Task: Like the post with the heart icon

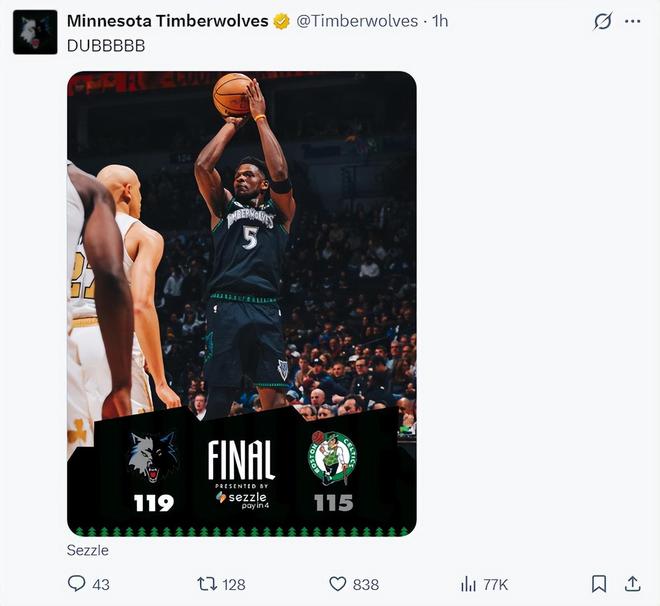Action: (x=338, y=583)
